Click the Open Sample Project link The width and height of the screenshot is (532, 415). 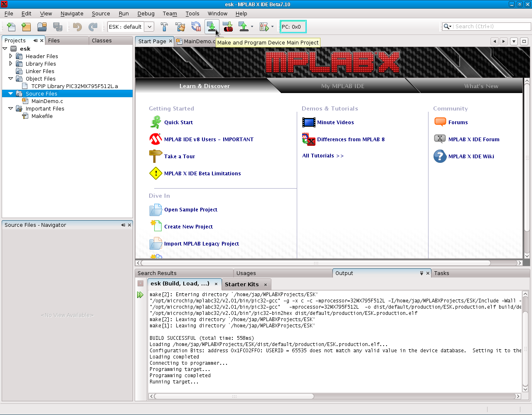click(191, 209)
